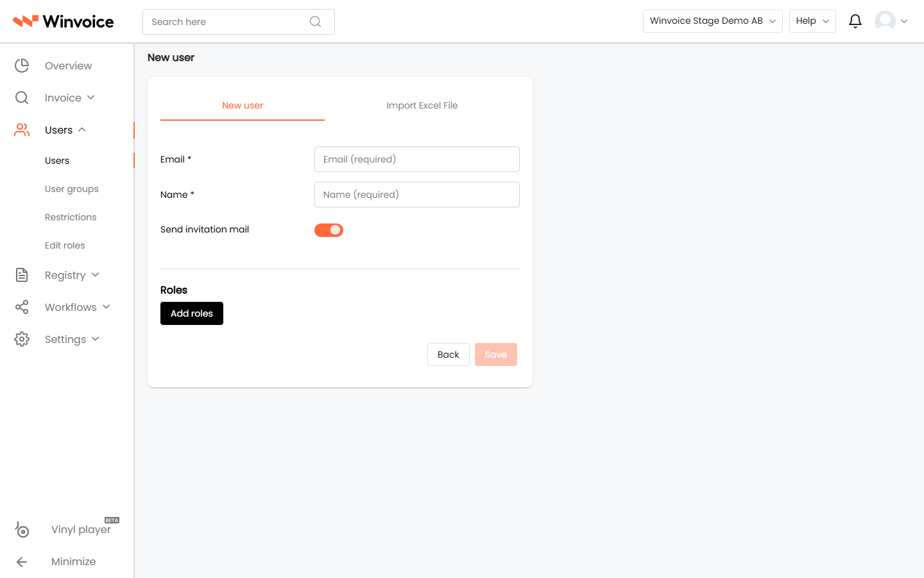Click the Settings gear icon
Viewport: 924px width, 578px height.
click(22, 339)
